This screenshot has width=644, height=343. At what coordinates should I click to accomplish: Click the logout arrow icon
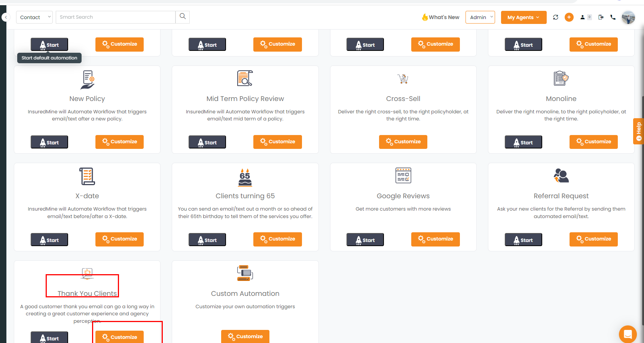pos(601,17)
